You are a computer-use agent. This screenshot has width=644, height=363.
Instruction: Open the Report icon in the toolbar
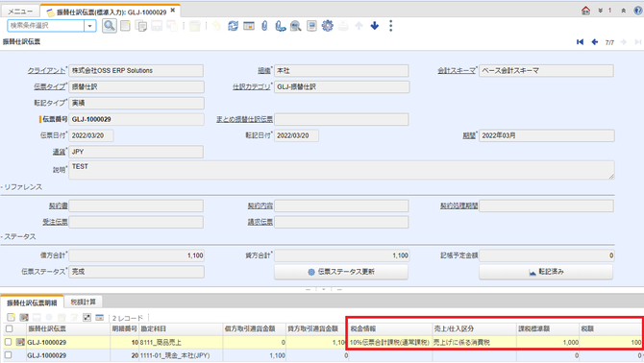[x=311, y=26]
